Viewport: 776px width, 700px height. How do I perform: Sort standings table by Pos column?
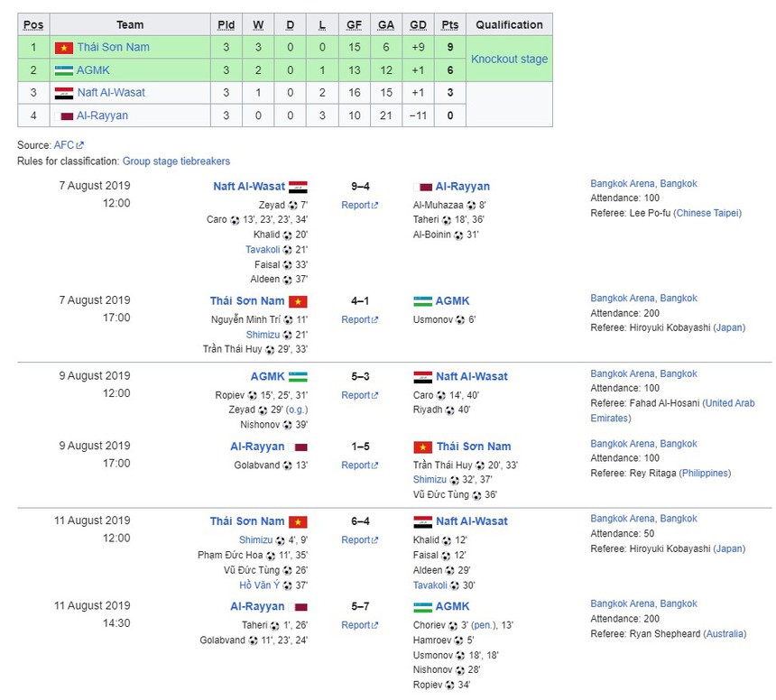(x=33, y=24)
